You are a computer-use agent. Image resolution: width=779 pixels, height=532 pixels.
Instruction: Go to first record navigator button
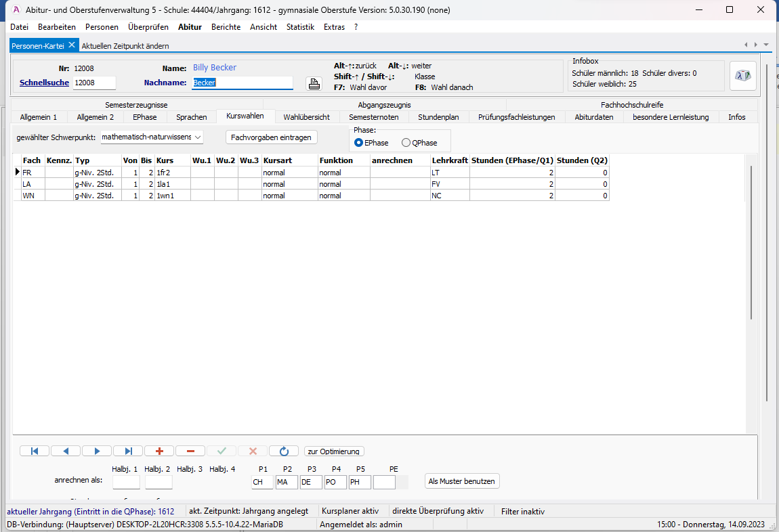[x=35, y=451]
